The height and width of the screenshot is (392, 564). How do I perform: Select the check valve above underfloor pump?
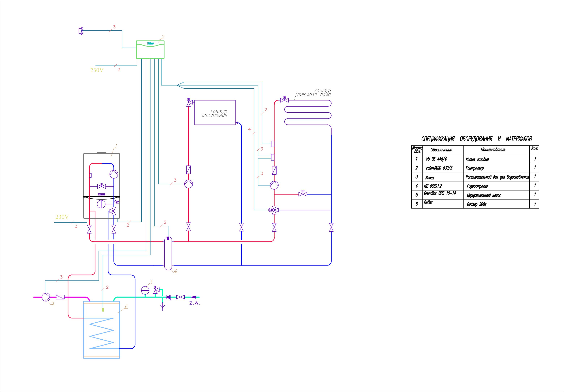(274, 170)
